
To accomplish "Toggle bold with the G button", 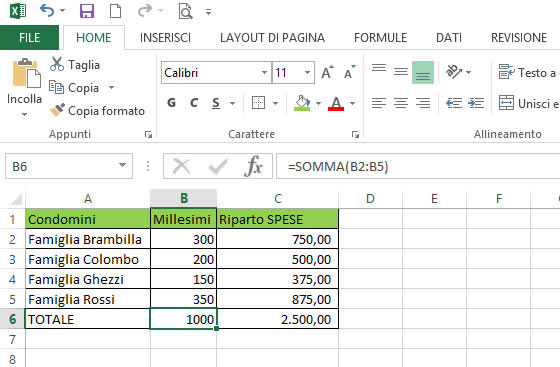I will (x=171, y=103).
